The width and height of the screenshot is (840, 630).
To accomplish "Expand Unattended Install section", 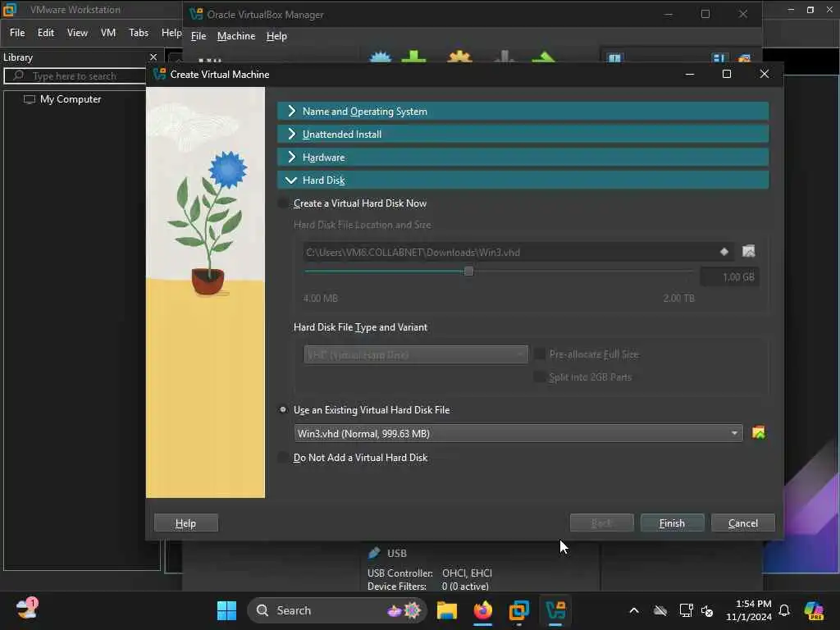I will (523, 134).
